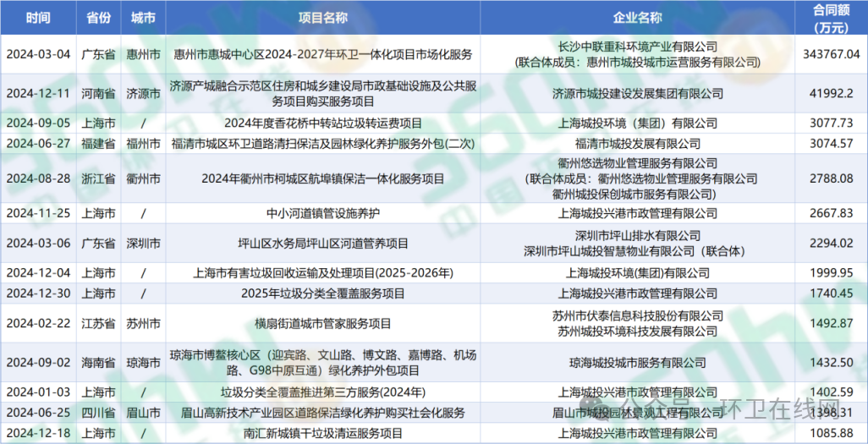Select project 垃圾分类全覆盖推进第三方服务(2024年)
Screen dimensions: 868x444
pyautogui.click(x=322, y=392)
